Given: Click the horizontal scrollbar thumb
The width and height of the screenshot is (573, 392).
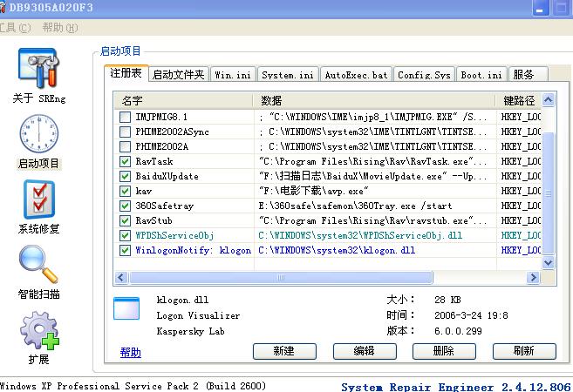Looking at the screenshot, I should click(281, 278).
